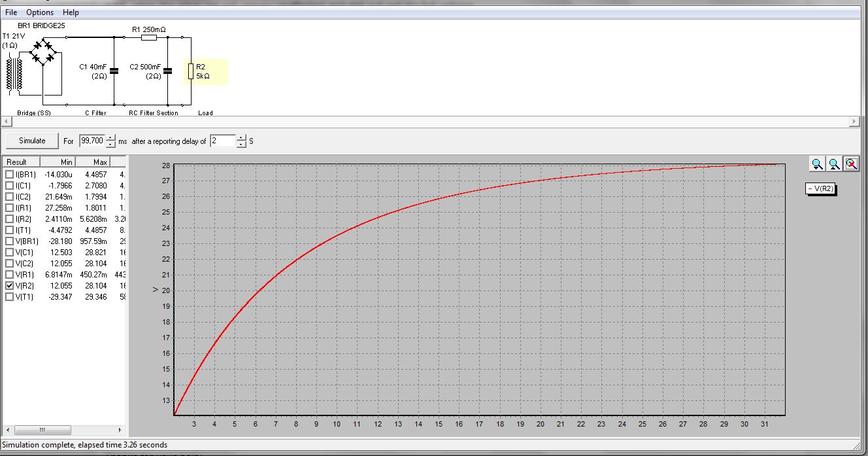The height and width of the screenshot is (456, 868).
Task: Select resistor R1 symbol in schematic
Action: tap(149, 38)
